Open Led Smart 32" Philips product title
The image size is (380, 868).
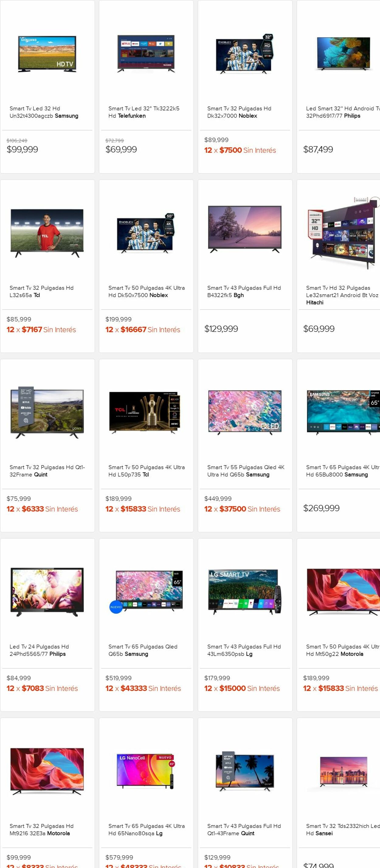click(x=343, y=112)
